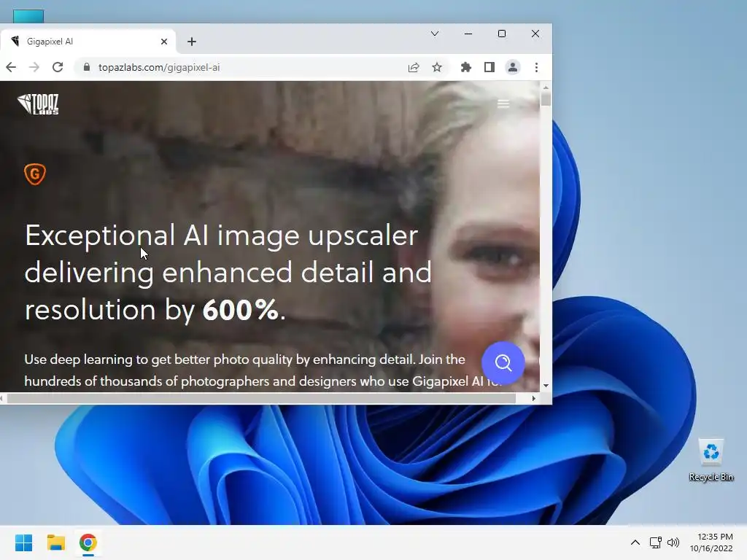
Task: Open Chrome extensions puzzle icon
Action: point(466,67)
